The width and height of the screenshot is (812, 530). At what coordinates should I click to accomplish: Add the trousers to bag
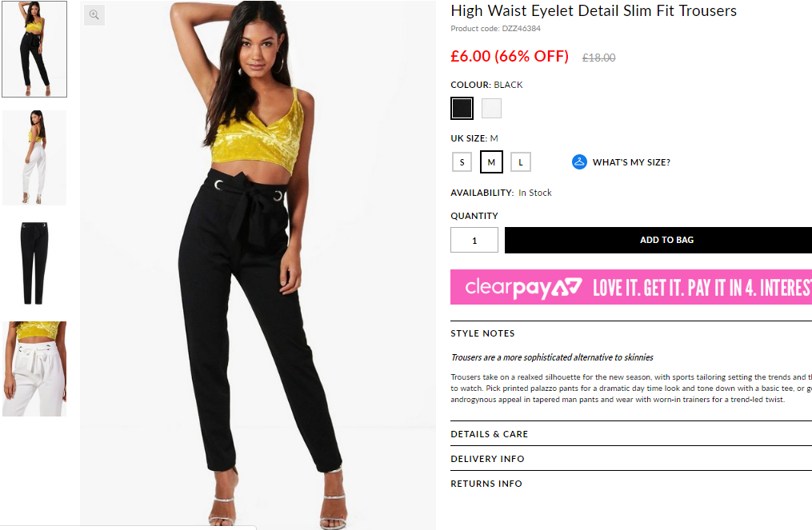coord(658,240)
